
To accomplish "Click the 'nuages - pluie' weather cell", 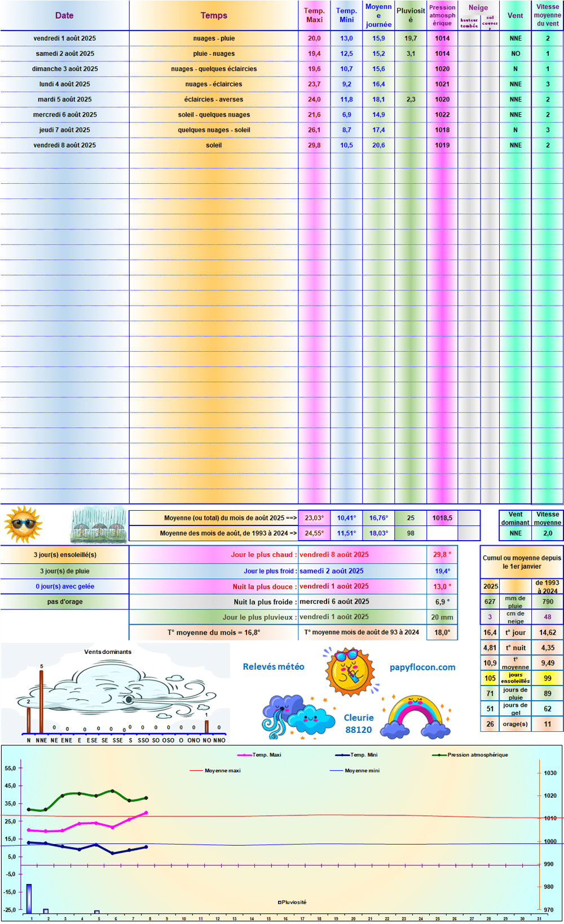I will click(214, 38).
